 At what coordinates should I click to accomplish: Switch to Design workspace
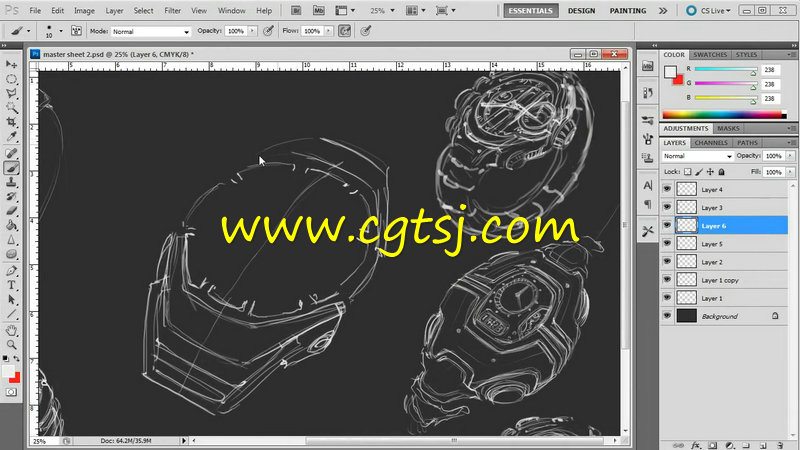coord(582,11)
